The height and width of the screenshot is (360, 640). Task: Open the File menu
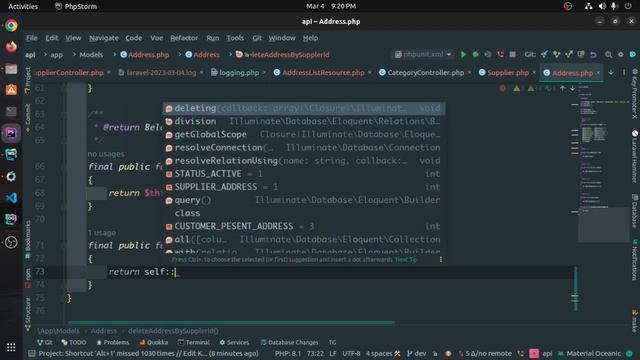31,38
